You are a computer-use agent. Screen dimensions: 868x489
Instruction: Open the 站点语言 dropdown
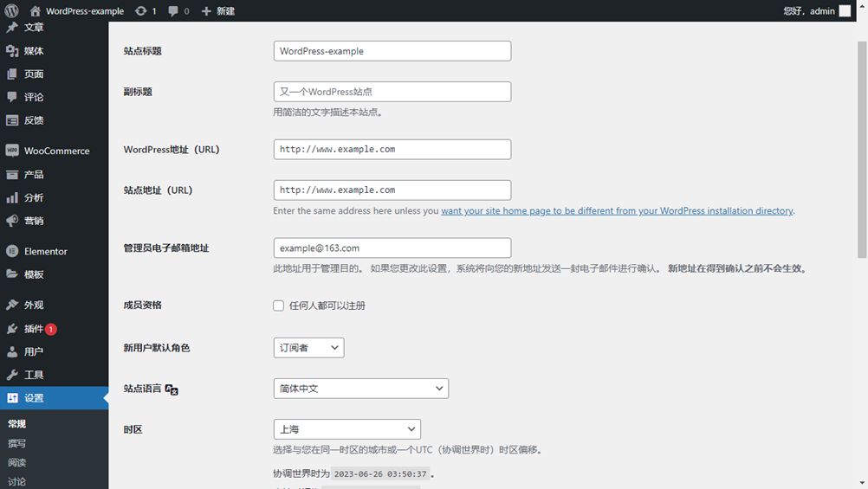click(x=361, y=389)
